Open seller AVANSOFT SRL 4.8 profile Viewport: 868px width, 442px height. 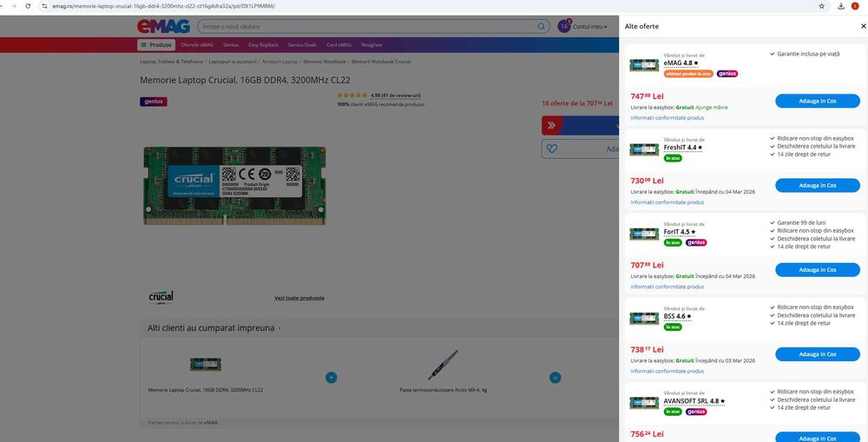(x=694, y=401)
